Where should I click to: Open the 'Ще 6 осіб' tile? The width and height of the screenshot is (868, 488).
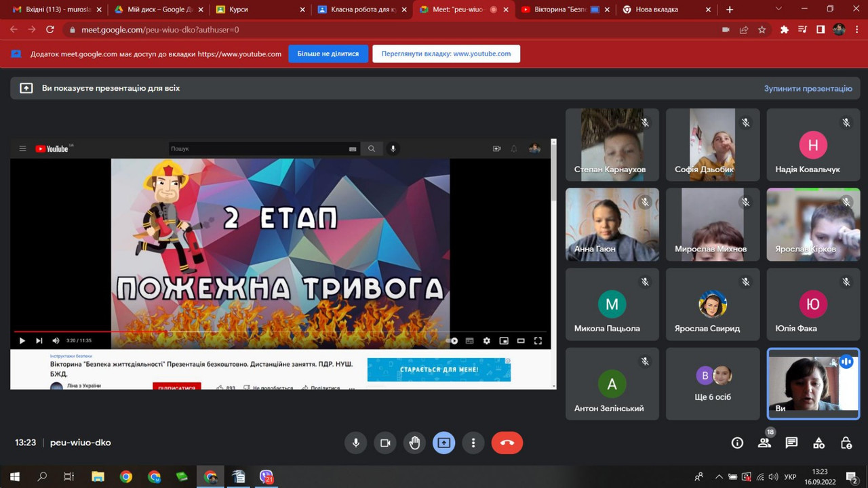tap(712, 384)
